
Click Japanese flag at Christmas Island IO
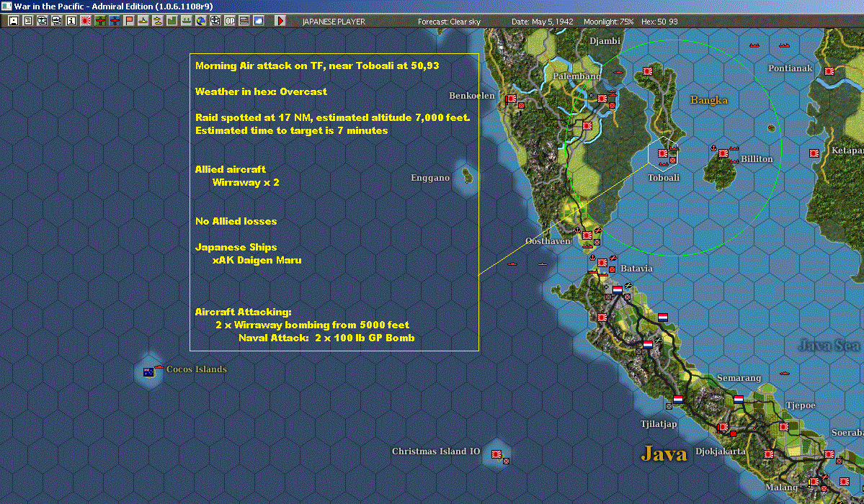pyautogui.click(x=496, y=454)
